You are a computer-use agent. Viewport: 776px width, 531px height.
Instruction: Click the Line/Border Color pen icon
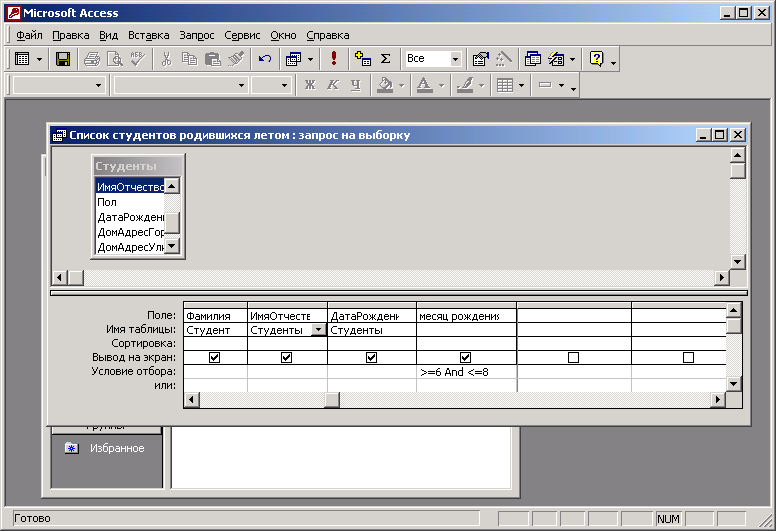point(465,85)
